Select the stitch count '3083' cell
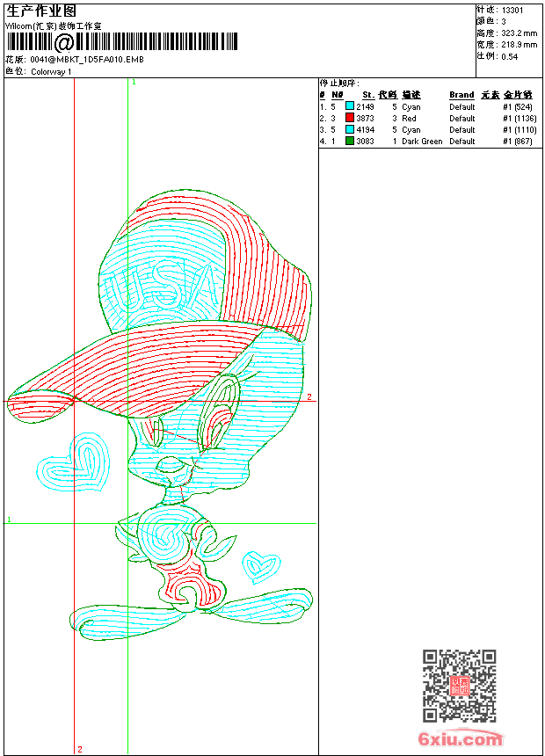Image resolution: width=545 pixels, height=756 pixels. coord(365,142)
